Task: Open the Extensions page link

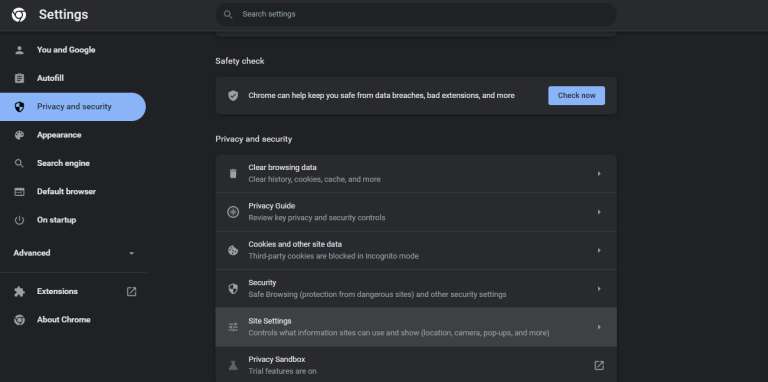Action: click(x=57, y=291)
